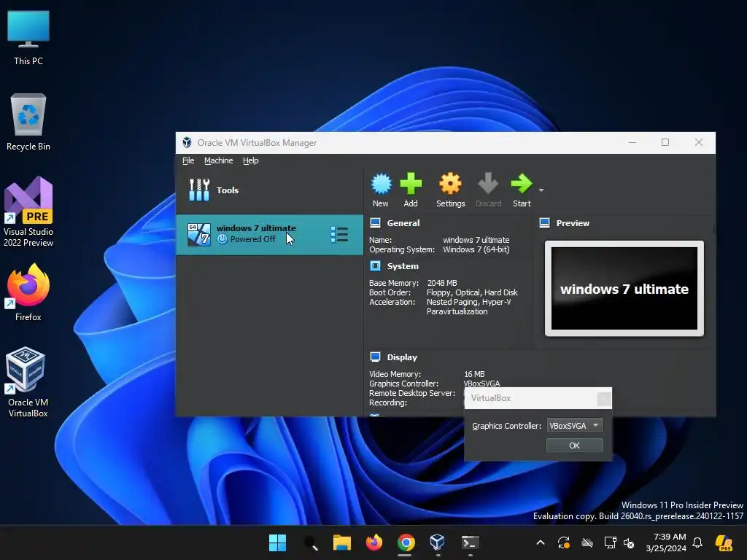Click the Graphics Controller: label in the Display section

tap(403, 384)
